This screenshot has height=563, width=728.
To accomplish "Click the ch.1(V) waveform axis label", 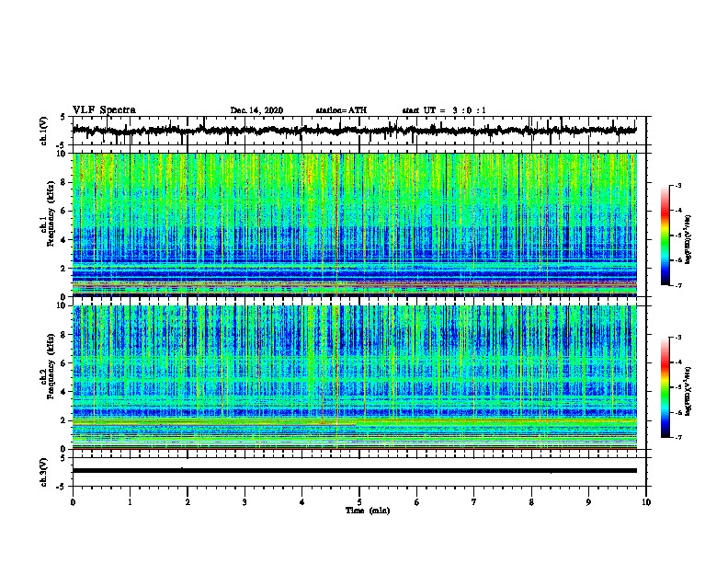I will click(44, 131).
